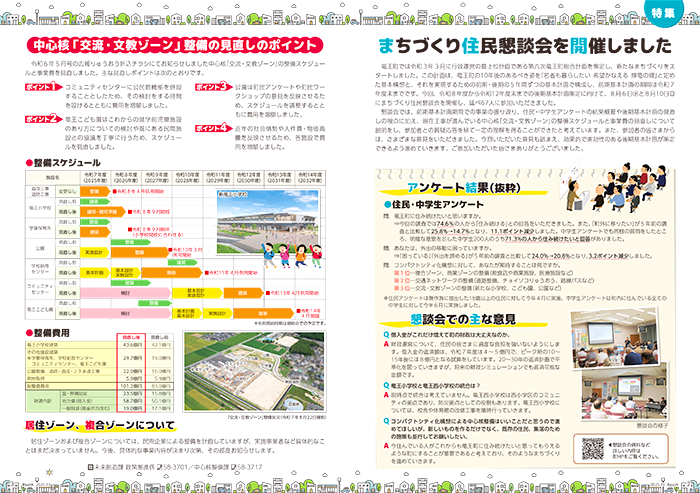Click the red note 令和8年9月開校
The height and width of the screenshot is (493, 700).
[x=149, y=212]
